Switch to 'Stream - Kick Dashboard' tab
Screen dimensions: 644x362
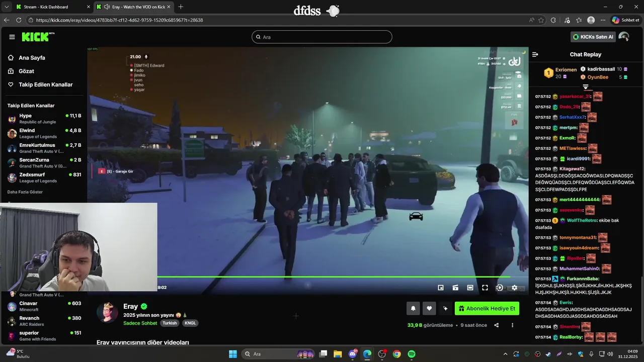pos(53,7)
